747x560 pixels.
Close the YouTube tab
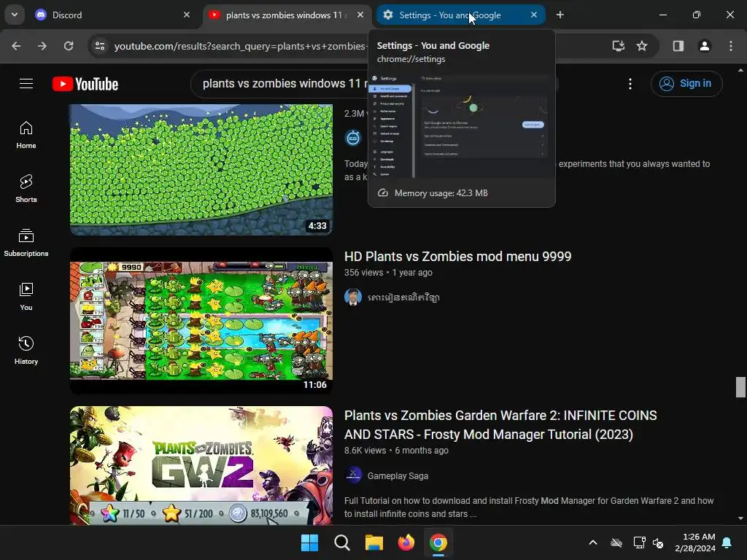pos(360,15)
